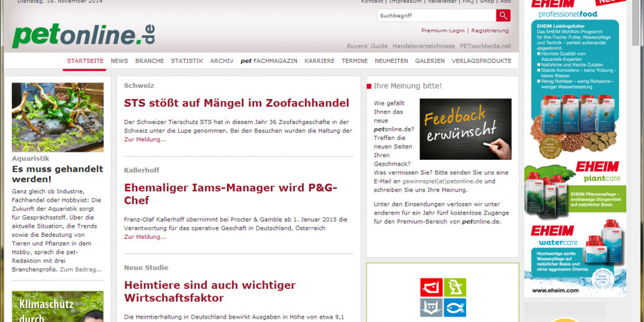The height and width of the screenshot is (322, 644).
Task: Open the TERMINE menu item
Action: point(355,61)
